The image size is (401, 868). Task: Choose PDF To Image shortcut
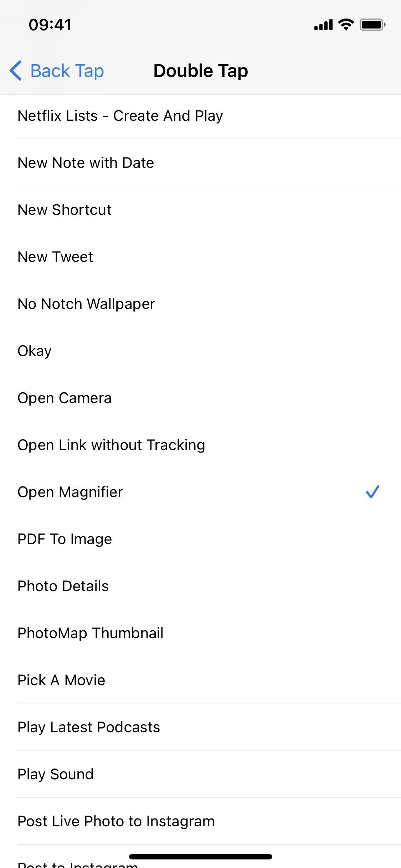200,539
